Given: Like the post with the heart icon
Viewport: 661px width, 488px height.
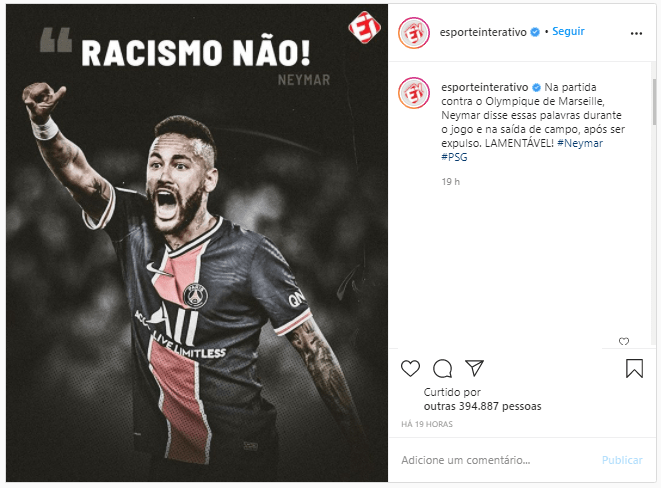Looking at the screenshot, I should [x=410, y=368].
